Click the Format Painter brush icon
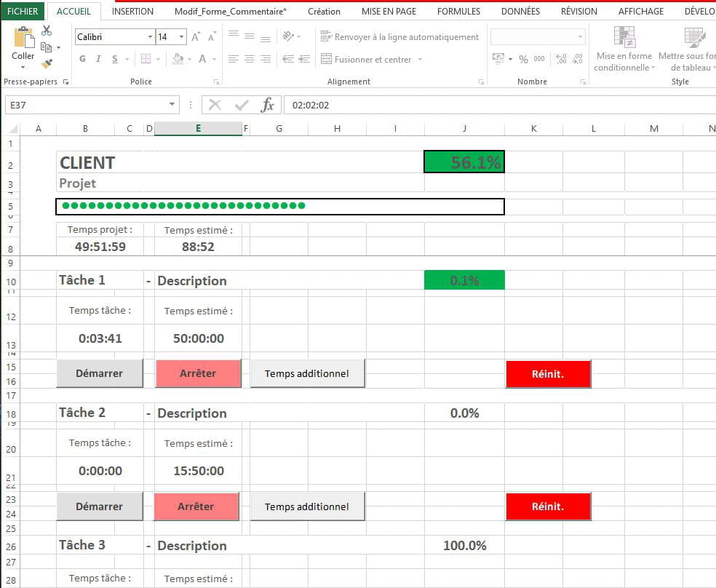This screenshot has height=588, width=716. (x=47, y=64)
